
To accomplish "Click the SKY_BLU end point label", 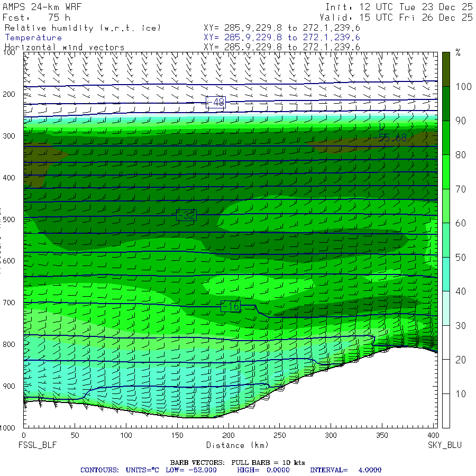I will pos(444,445).
